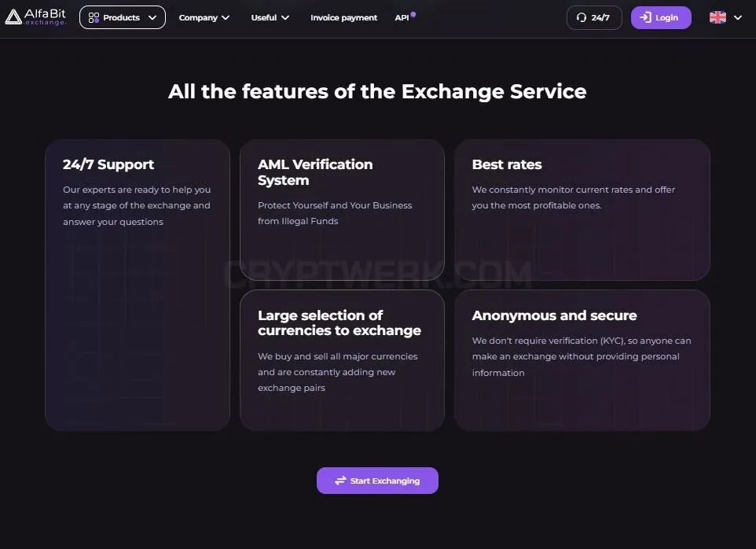Open the language selector chevron

click(x=738, y=17)
